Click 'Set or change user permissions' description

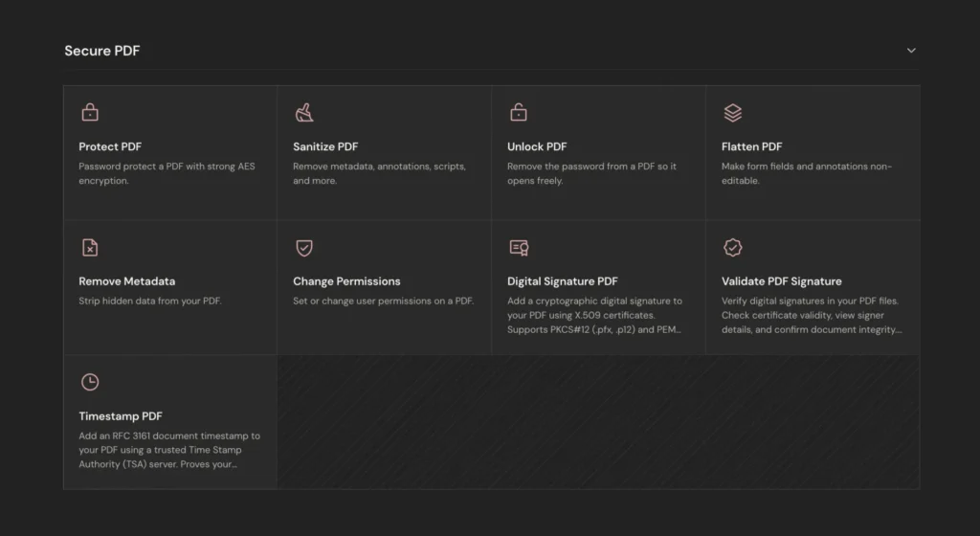click(383, 301)
